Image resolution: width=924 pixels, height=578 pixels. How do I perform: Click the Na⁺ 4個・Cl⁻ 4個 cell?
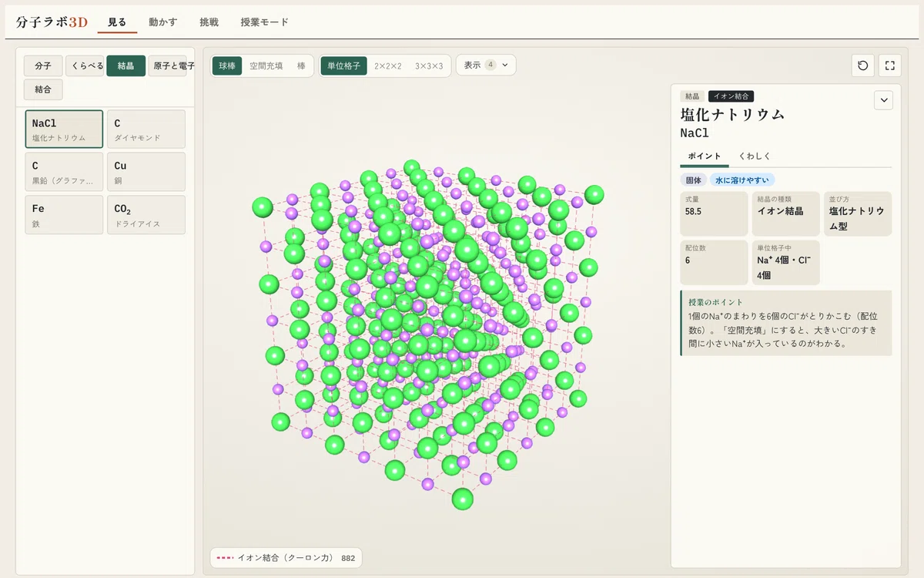click(x=785, y=263)
